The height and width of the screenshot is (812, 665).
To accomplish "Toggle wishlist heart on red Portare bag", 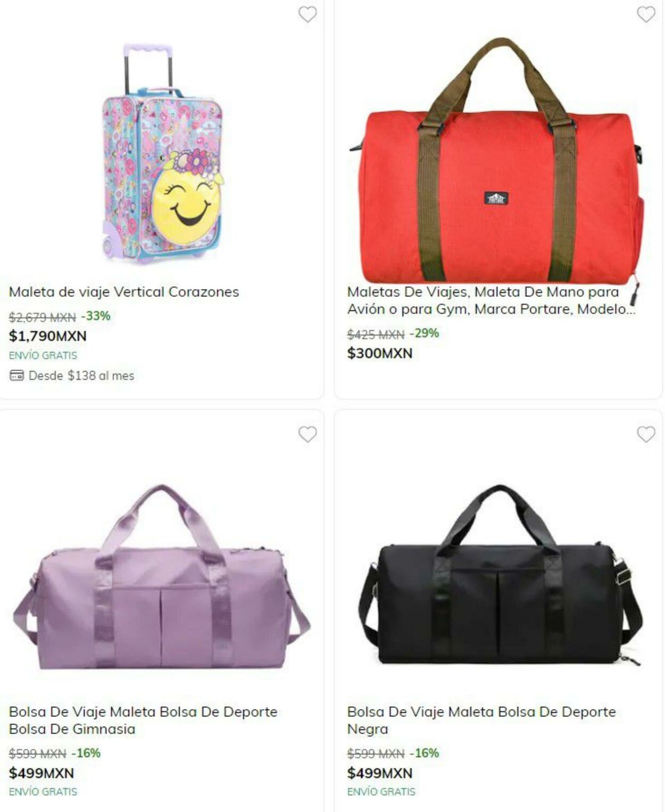I will 646,14.
